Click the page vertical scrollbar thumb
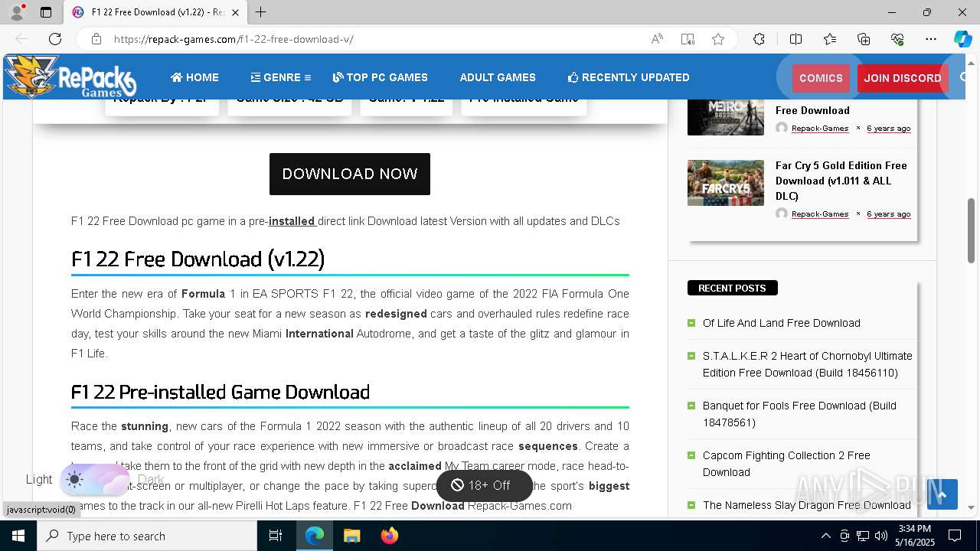Viewport: 980px width, 551px height. pos(972,230)
